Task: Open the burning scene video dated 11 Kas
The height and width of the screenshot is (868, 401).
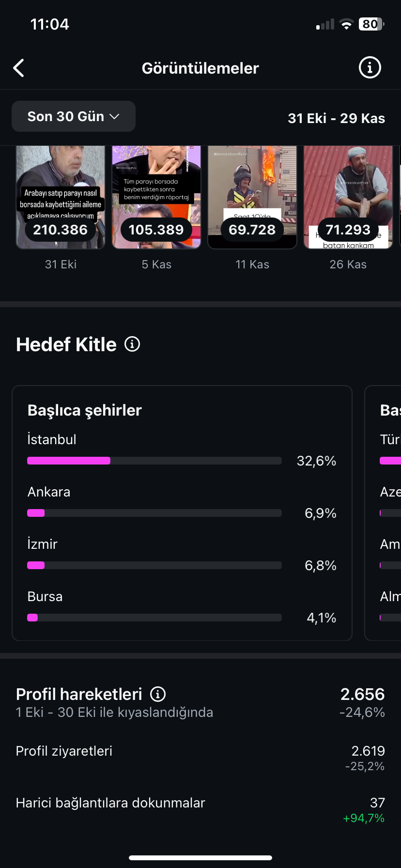Action: point(252,197)
